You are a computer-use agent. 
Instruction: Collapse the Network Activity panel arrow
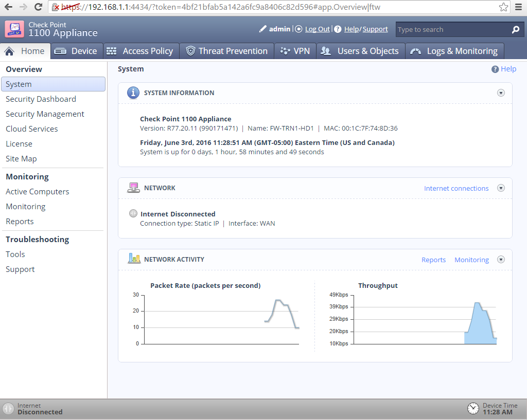point(501,260)
